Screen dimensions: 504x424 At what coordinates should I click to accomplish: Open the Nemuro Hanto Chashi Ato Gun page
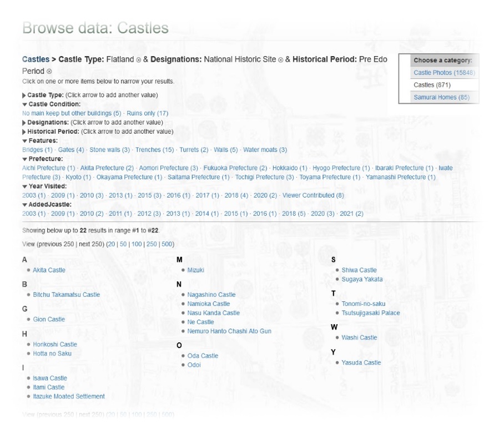(x=229, y=331)
